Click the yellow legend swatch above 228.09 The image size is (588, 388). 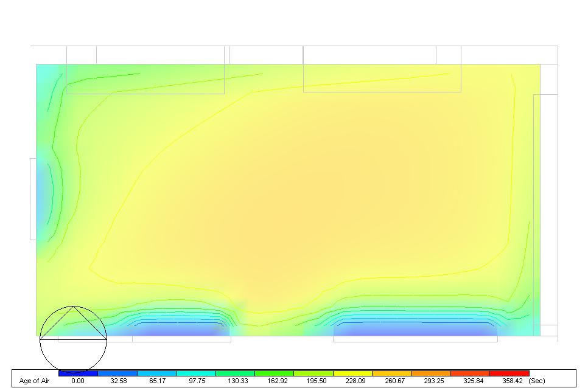tap(352, 373)
